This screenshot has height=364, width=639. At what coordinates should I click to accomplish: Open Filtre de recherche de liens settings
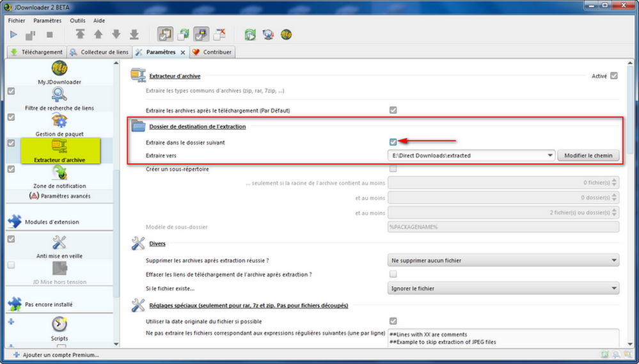tap(59, 99)
